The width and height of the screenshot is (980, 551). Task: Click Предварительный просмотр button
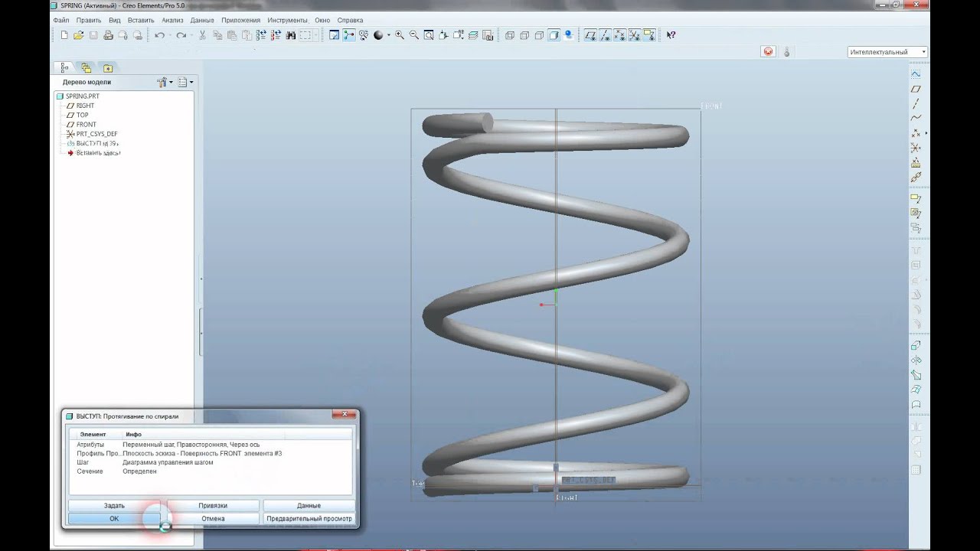[309, 518]
